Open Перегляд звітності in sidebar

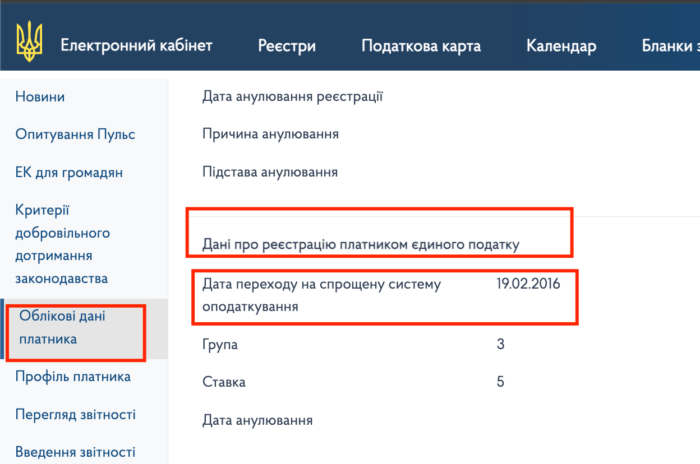click(x=75, y=414)
